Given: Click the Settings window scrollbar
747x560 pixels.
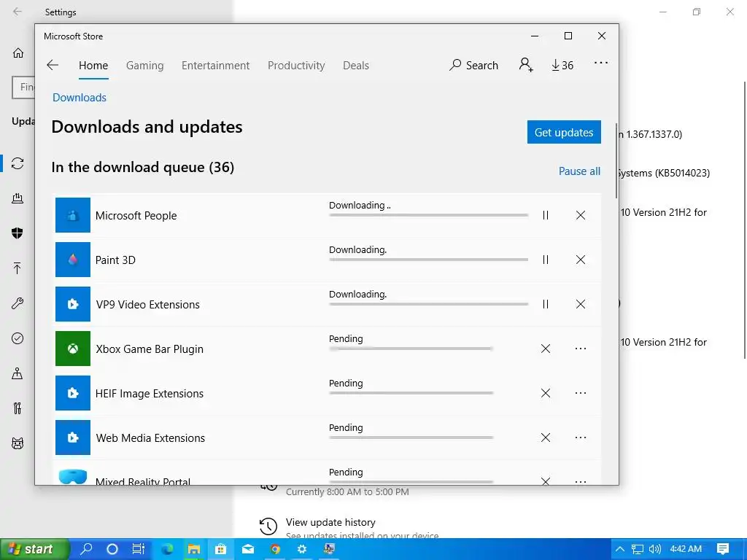Looking at the screenshot, I should coord(745,220).
